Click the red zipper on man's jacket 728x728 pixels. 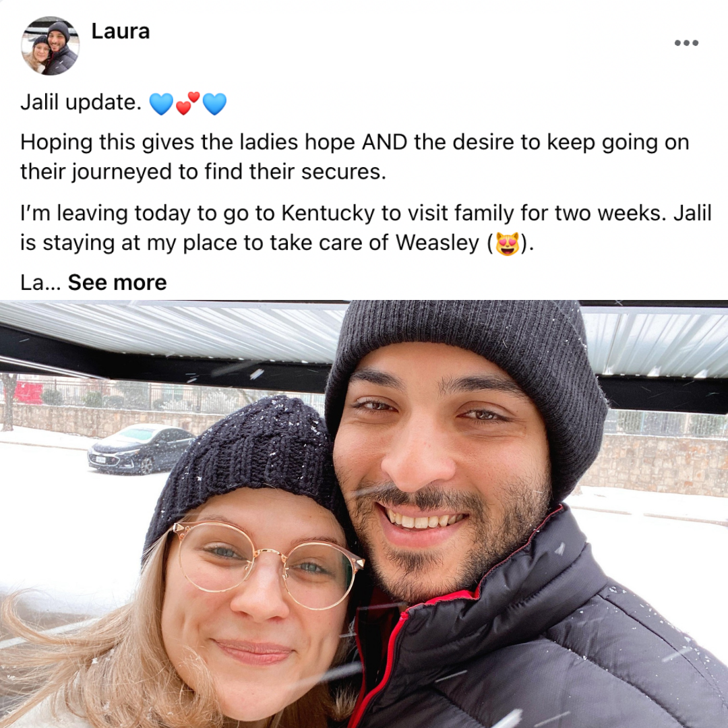click(390, 650)
